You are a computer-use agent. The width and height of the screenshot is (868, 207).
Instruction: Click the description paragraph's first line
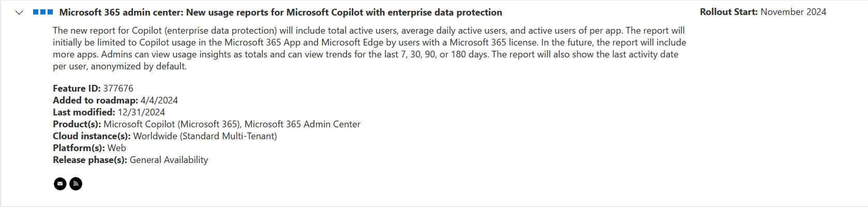click(368, 31)
